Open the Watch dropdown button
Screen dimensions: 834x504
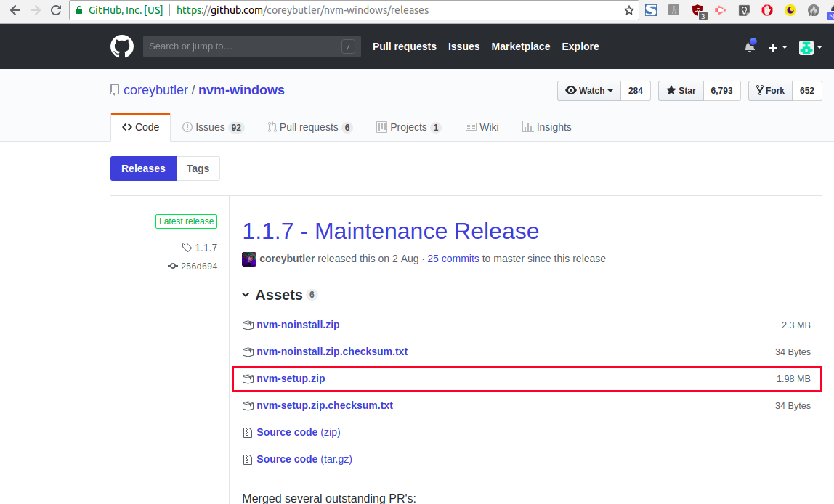point(589,90)
